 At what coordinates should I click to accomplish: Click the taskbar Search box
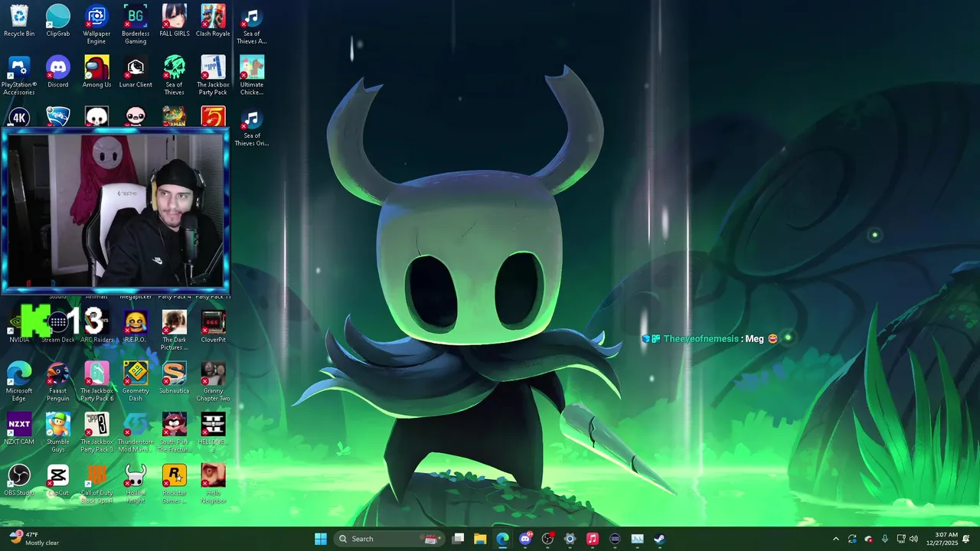[x=390, y=539]
